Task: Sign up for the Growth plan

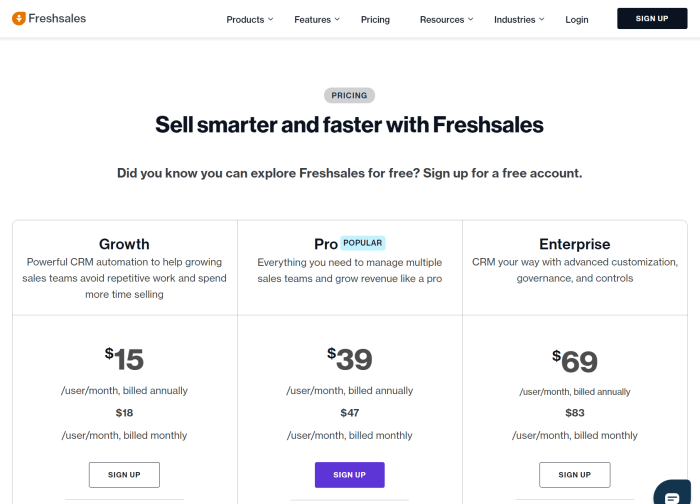Action: pos(124,475)
